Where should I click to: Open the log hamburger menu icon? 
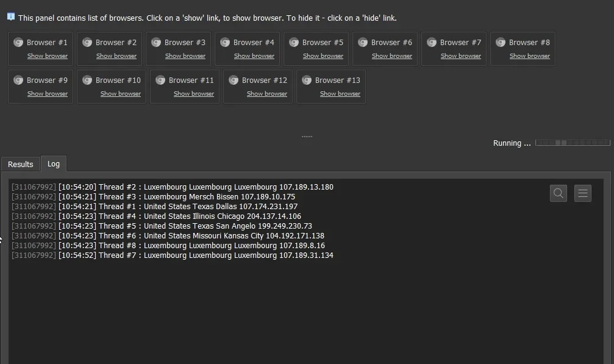click(x=583, y=193)
